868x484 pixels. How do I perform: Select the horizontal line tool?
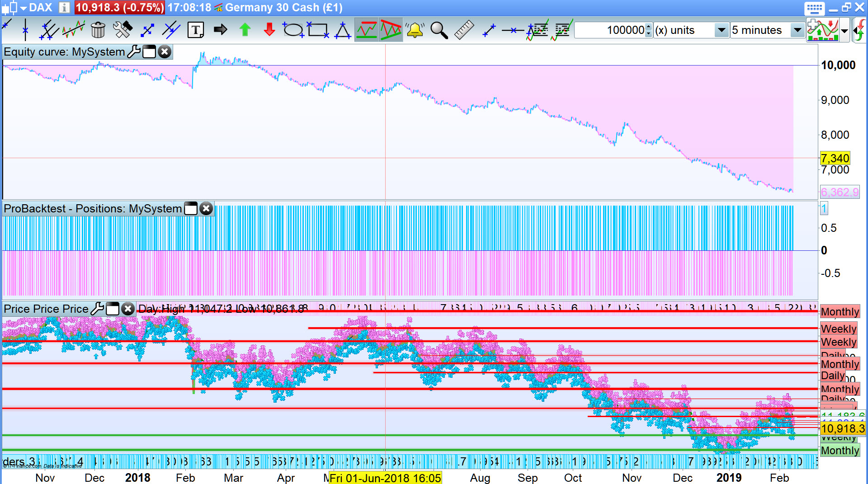(x=513, y=30)
